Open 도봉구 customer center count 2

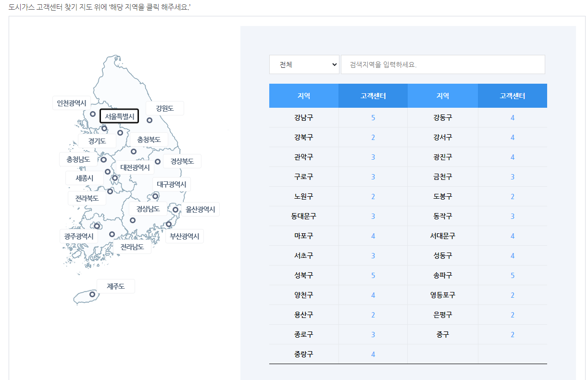(513, 196)
